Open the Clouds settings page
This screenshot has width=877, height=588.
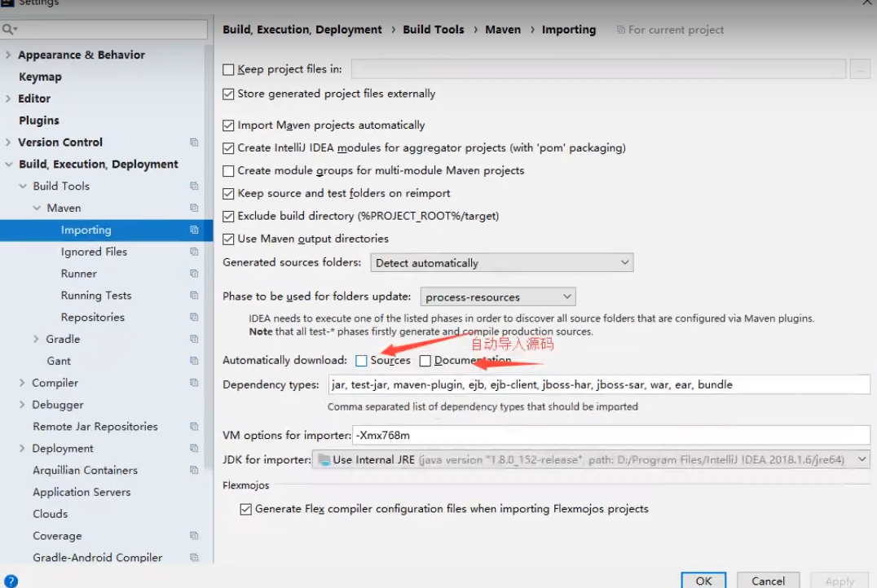click(51, 514)
